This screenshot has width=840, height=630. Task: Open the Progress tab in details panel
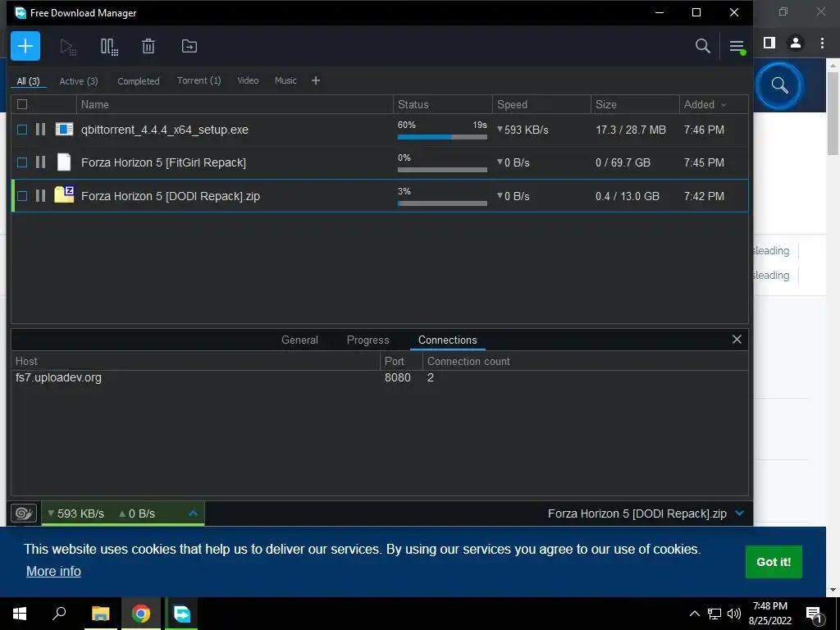[x=367, y=340]
